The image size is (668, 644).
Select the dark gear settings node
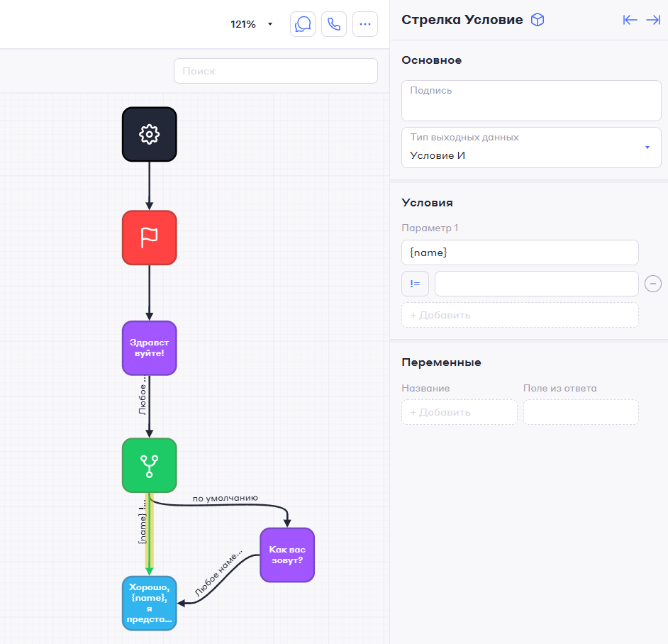click(149, 134)
